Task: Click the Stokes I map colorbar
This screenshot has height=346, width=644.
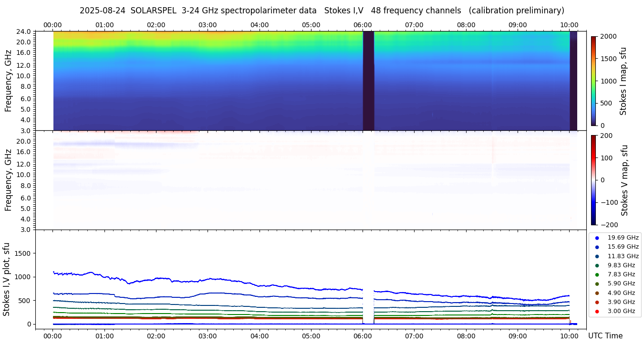Action: click(x=593, y=81)
